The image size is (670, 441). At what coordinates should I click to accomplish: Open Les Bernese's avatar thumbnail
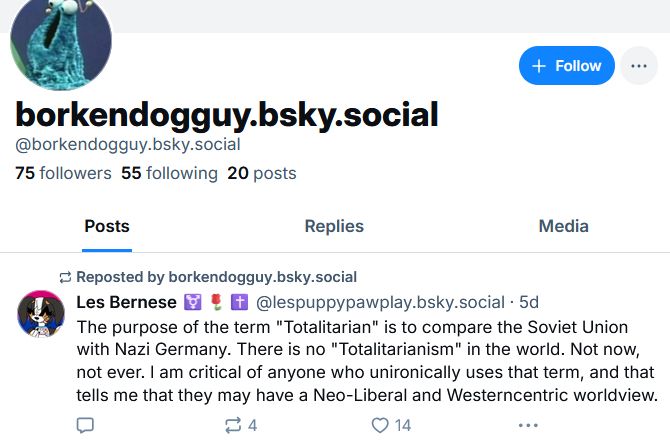(x=41, y=313)
